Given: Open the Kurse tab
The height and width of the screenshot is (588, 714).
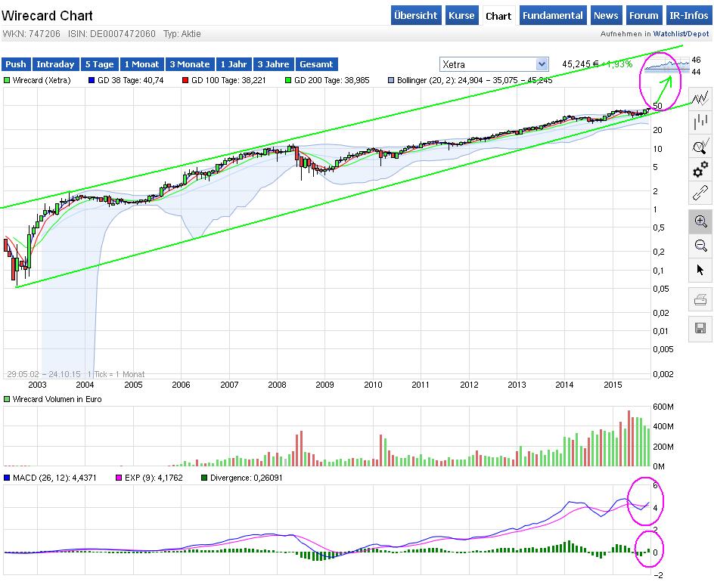Looking at the screenshot, I should [461, 15].
